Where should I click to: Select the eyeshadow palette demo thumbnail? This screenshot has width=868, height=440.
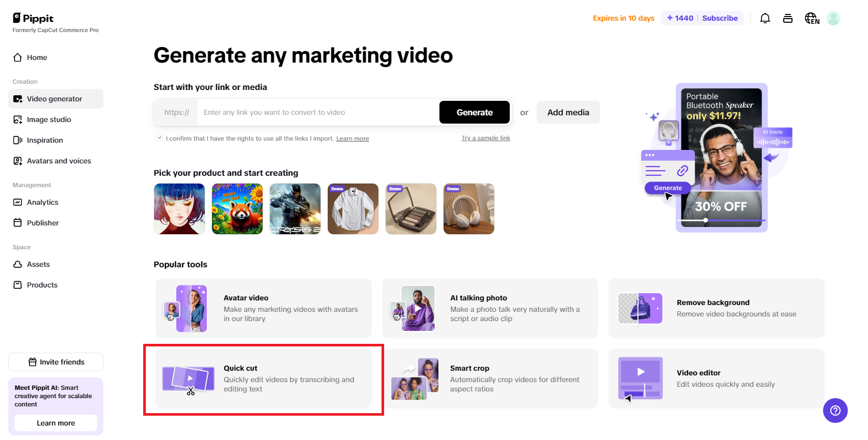pyautogui.click(x=411, y=209)
